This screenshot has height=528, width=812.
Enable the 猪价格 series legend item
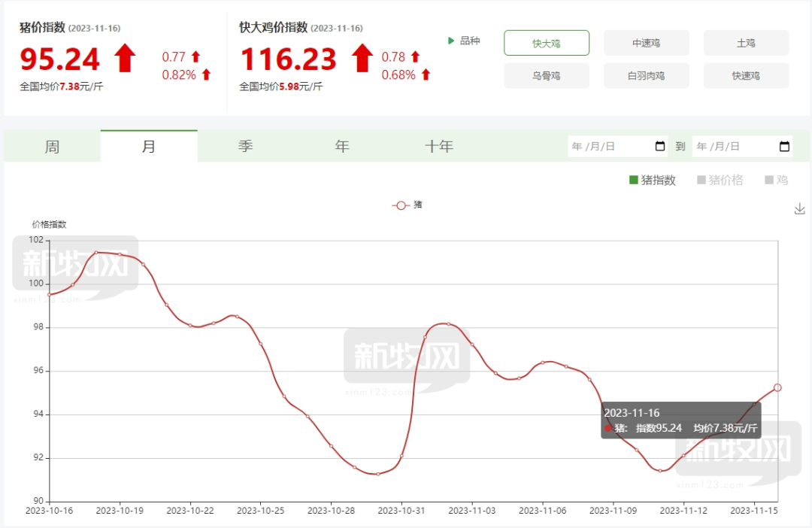point(720,180)
